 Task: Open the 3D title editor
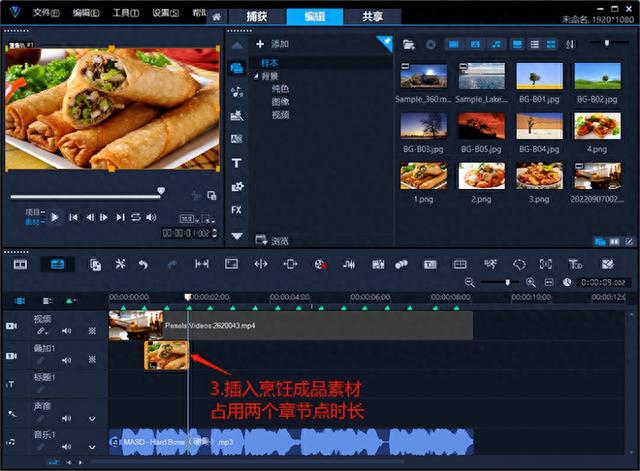(x=575, y=264)
